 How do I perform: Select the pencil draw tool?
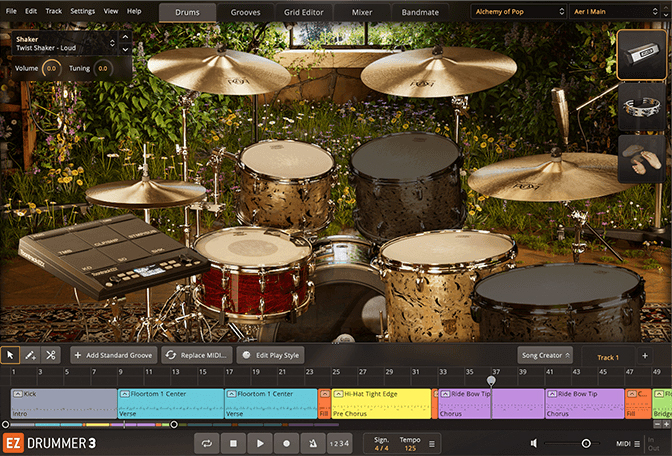pyautogui.click(x=30, y=355)
